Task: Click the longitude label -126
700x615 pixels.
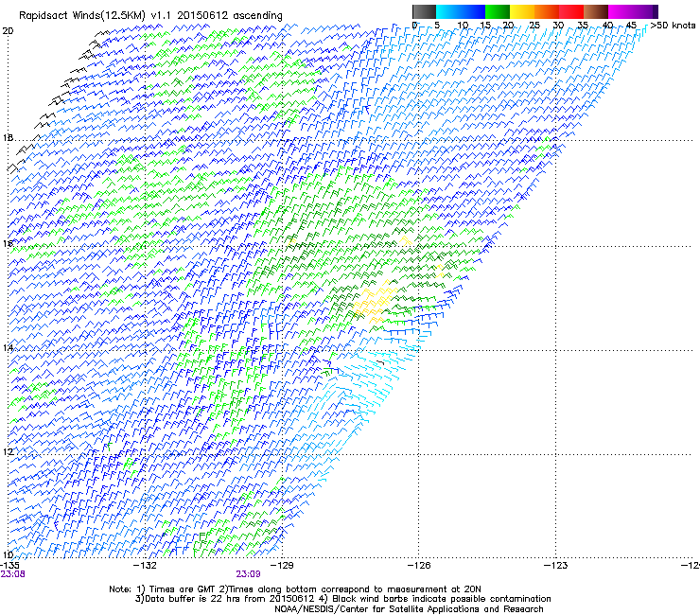Action: pyautogui.click(x=419, y=566)
